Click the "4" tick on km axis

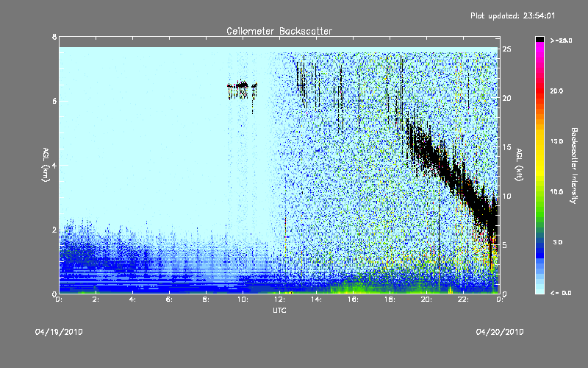tap(54, 165)
